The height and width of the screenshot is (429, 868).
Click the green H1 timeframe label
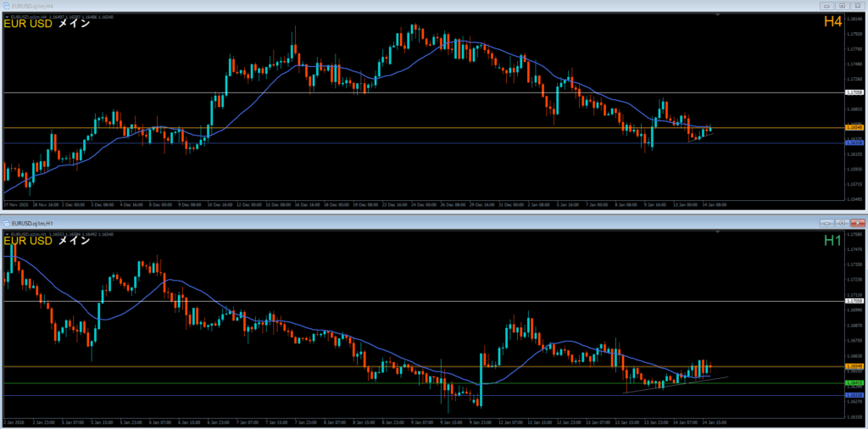832,241
